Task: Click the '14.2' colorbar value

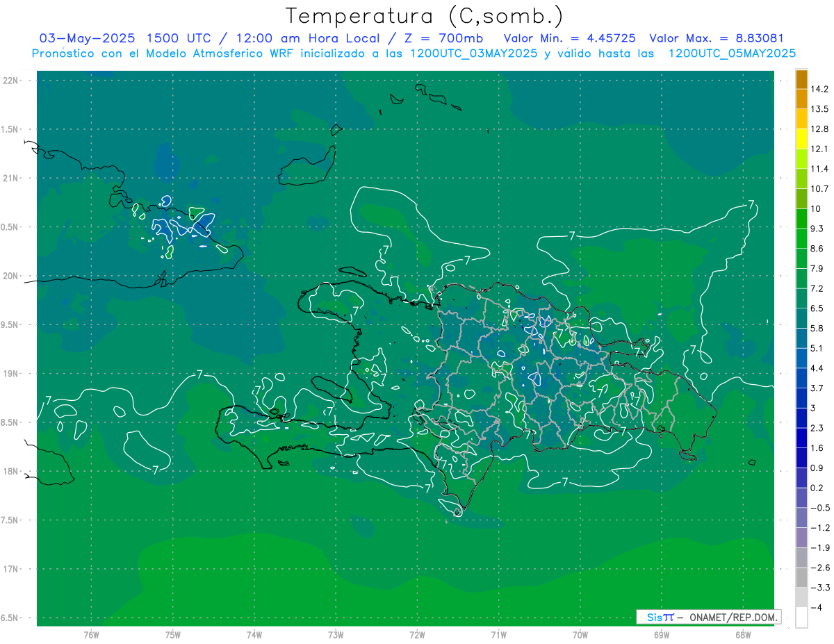Action: click(x=820, y=89)
